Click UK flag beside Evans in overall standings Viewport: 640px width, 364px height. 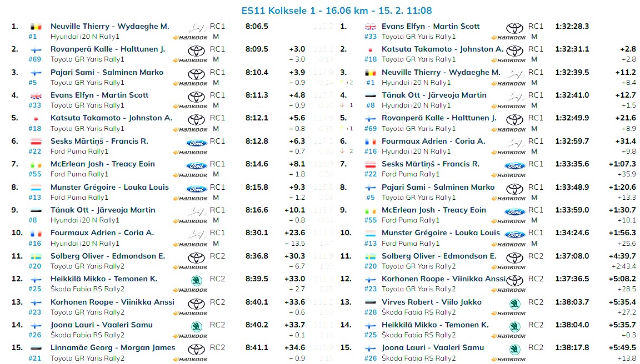click(x=371, y=27)
